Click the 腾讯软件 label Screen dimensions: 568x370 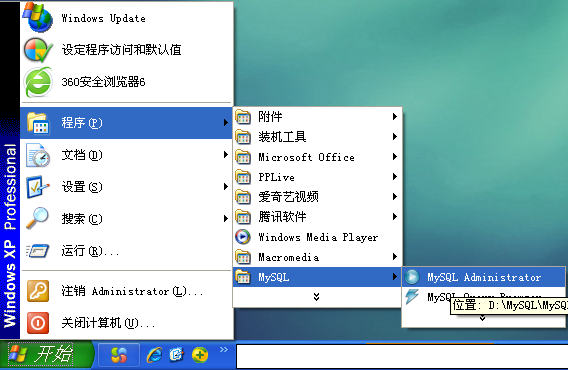(282, 217)
